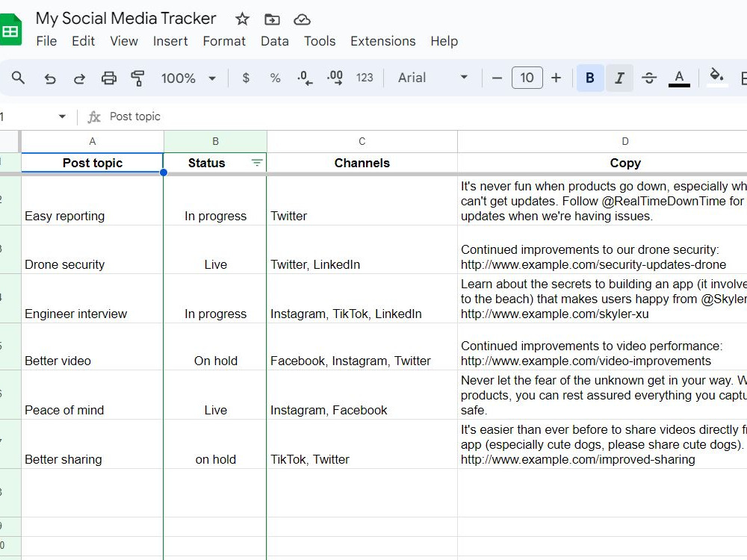
Task: Open the text color picker
Action: tap(679, 78)
